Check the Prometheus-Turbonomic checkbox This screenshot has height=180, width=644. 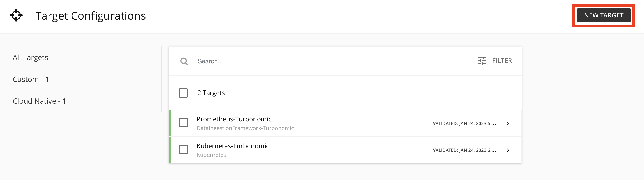tap(183, 123)
